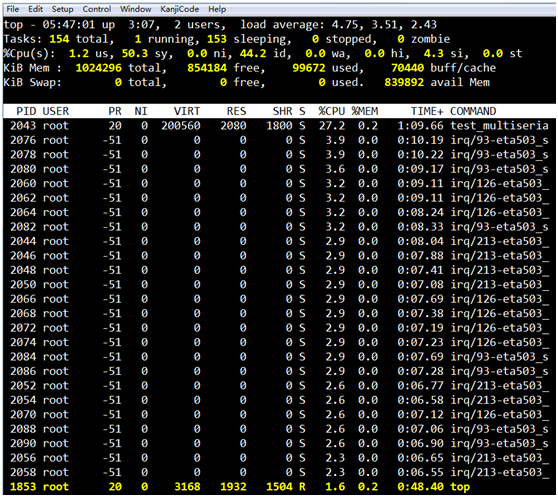Open the Edit menu
Image resolution: width=558 pixels, height=497 pixels.
click(36, 9)
